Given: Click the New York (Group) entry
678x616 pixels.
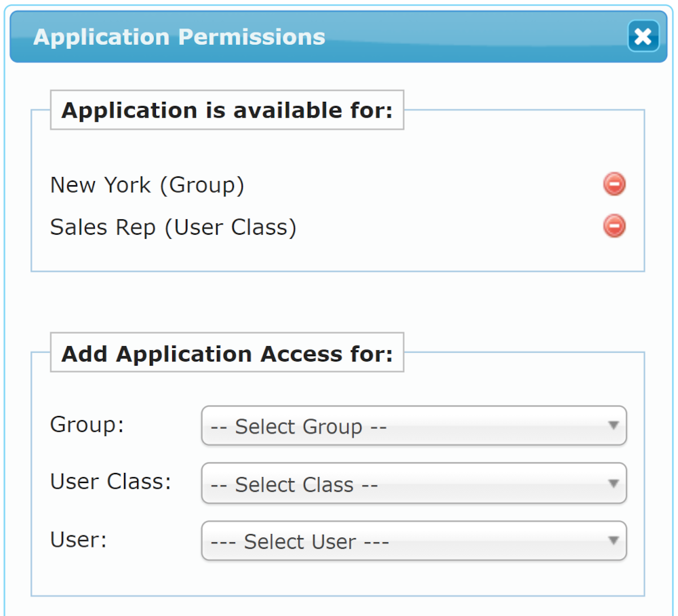Looking at the screenshot, I should pos(147,185).
